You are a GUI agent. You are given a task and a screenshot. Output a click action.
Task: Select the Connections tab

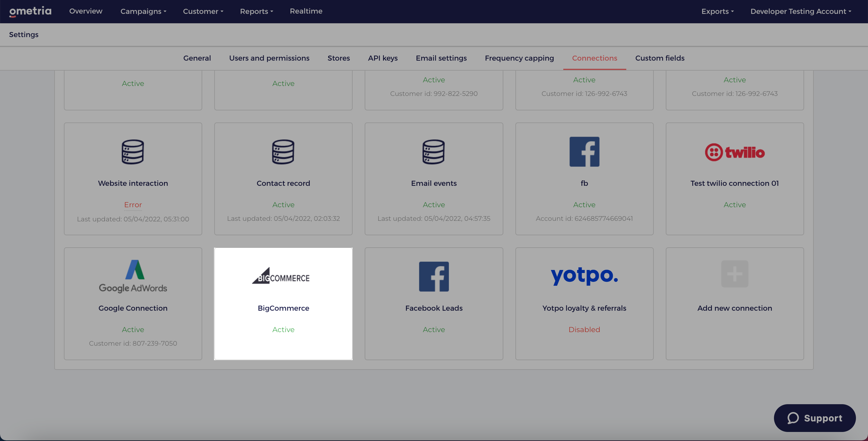point(594,58)
